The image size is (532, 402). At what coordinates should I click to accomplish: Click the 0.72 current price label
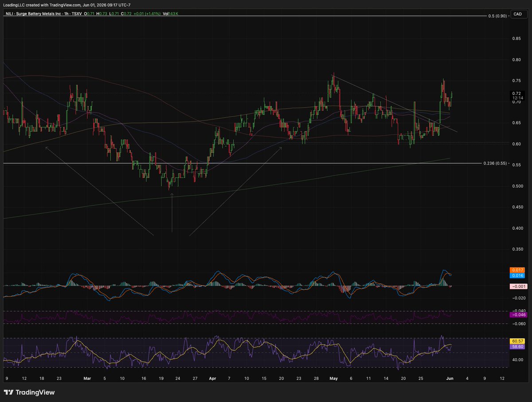(516, 94)
